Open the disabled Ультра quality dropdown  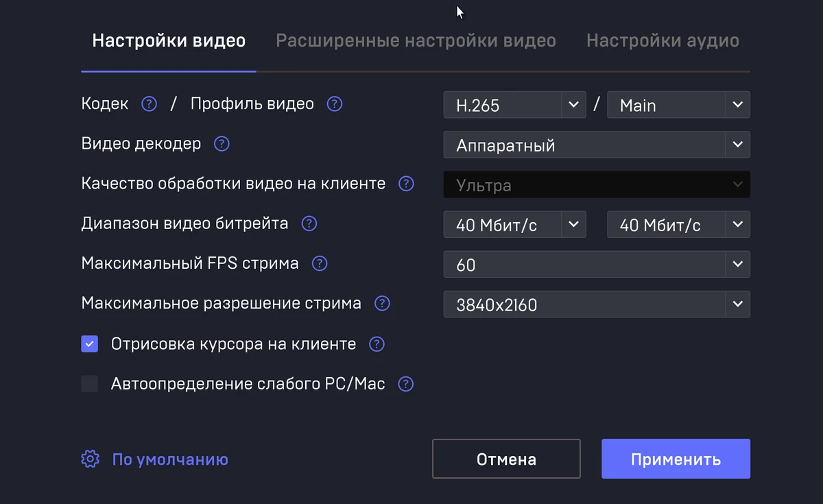tap(597, 184)
